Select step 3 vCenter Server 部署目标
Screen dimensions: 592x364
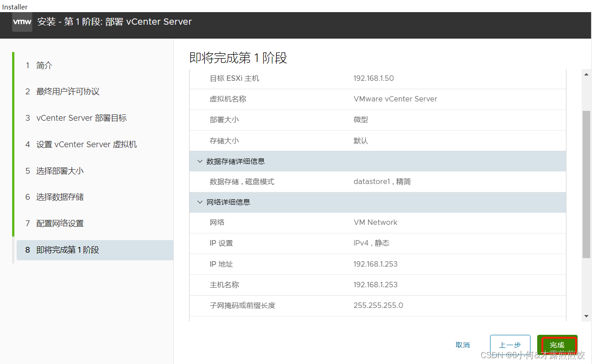pos(76,118)
